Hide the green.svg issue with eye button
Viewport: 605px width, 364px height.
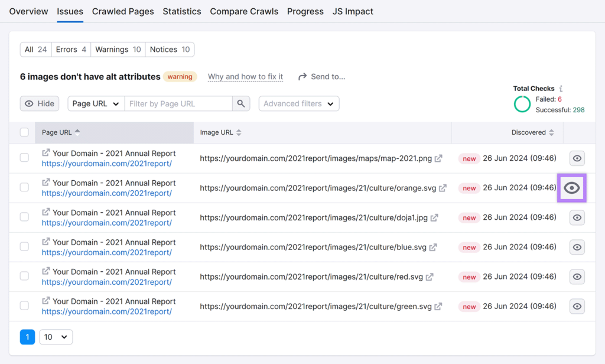(577, 307)
